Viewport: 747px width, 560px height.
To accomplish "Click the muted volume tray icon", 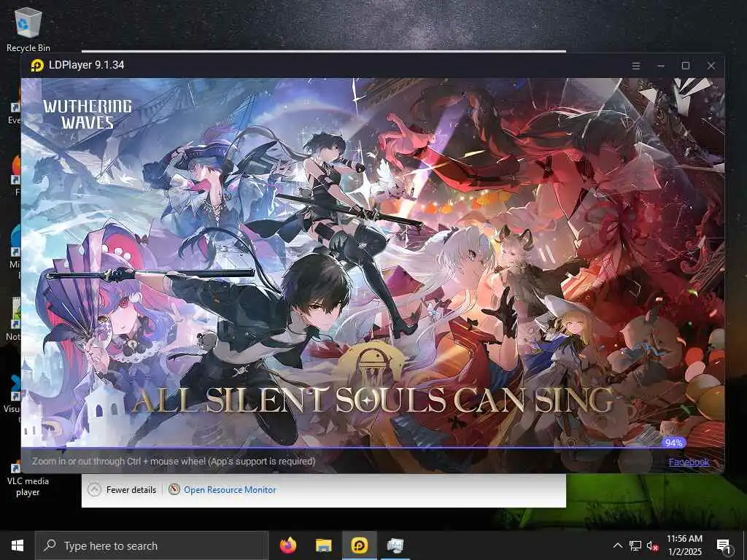I will [x=653, y=545].
